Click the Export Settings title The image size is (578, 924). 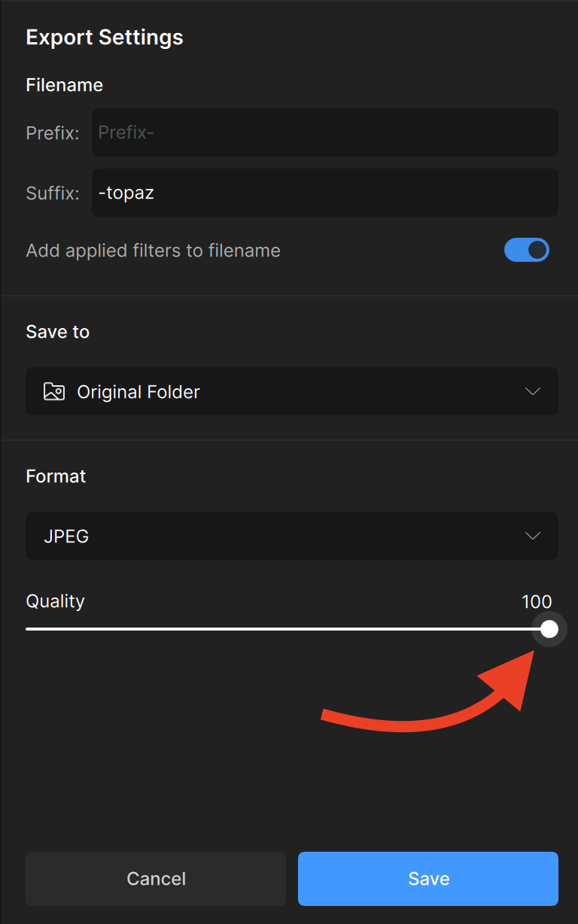coord(105,38)
